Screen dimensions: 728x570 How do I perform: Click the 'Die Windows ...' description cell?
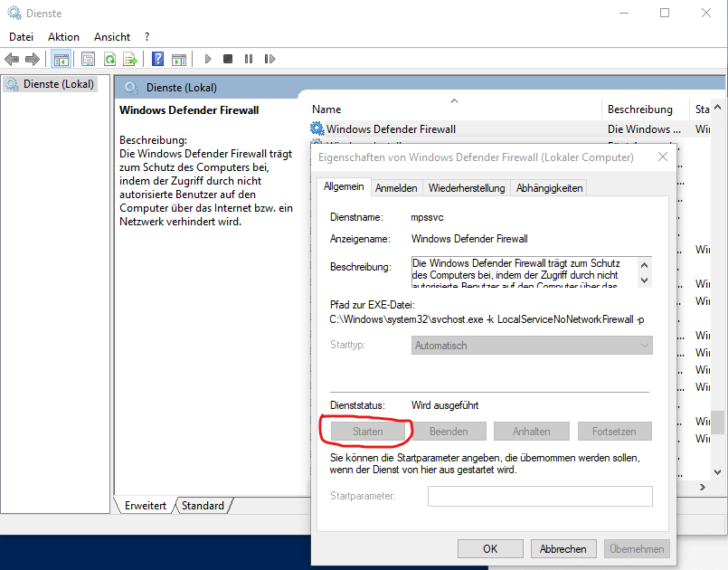click(645, 129)
